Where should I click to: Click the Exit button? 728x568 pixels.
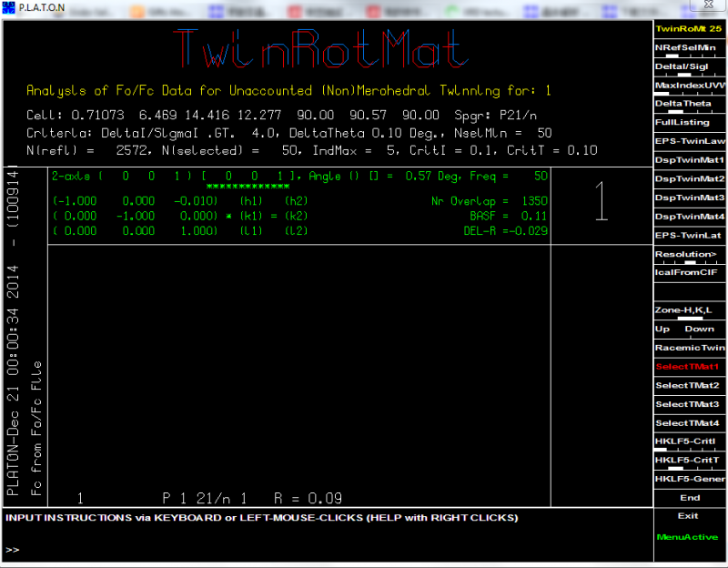[688, 516]
